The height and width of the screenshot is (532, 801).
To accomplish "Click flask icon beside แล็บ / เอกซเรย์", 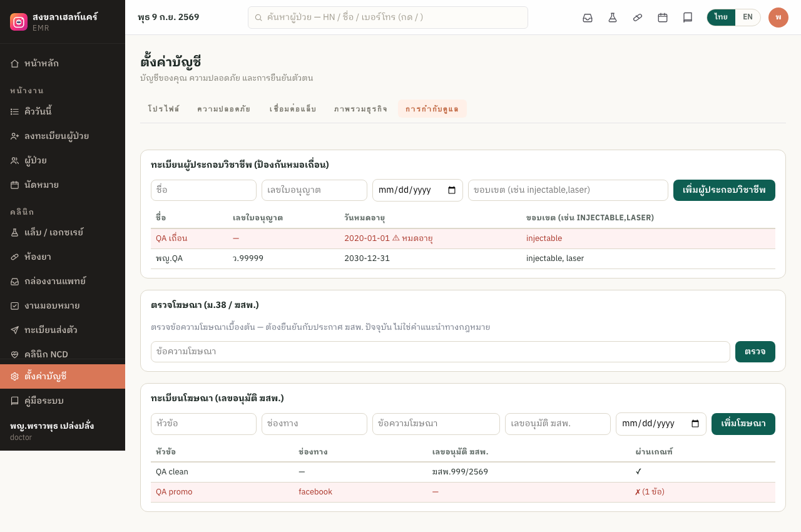I will [14, 232].
